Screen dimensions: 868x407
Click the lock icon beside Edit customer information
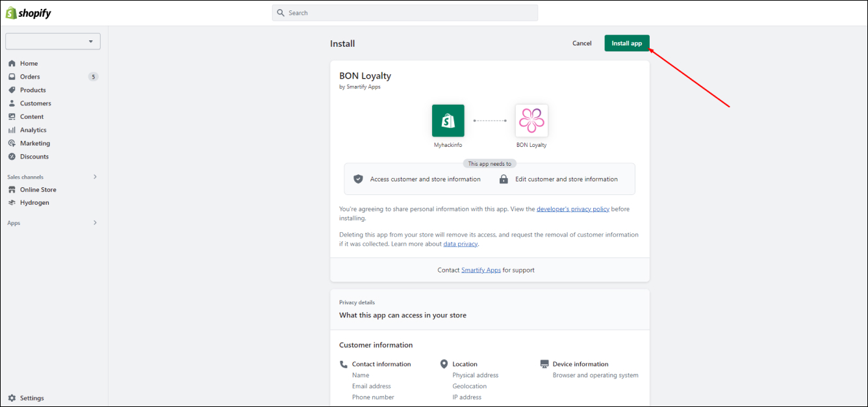click(x=504, y=179)
